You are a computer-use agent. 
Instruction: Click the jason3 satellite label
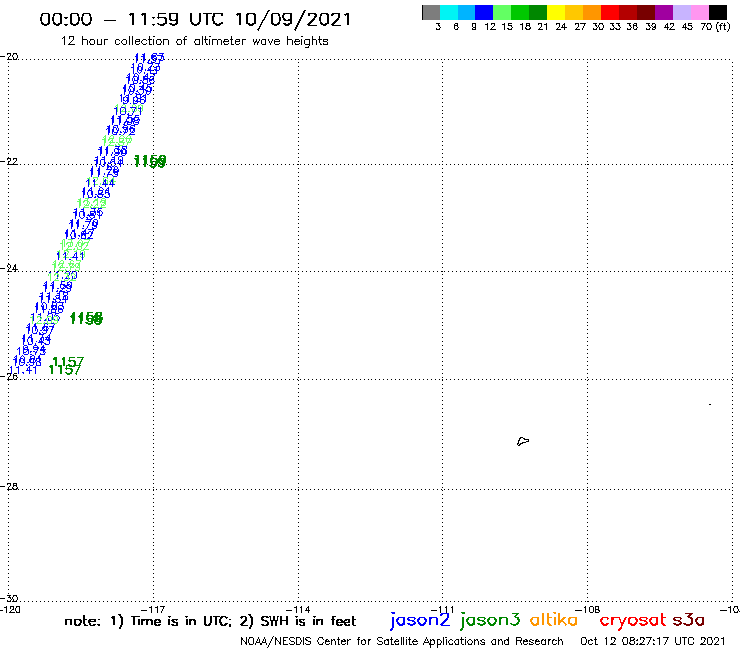pyautogui.click(x=490, y=620)
